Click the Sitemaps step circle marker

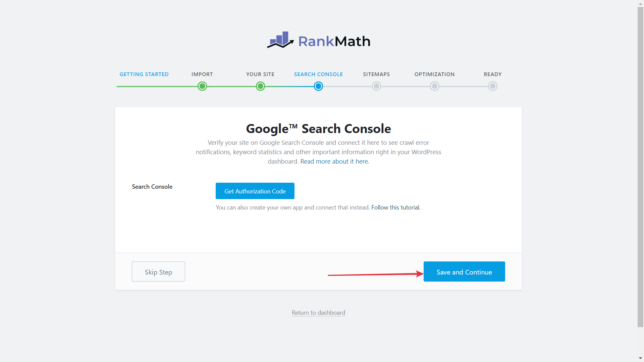(376, 86)
